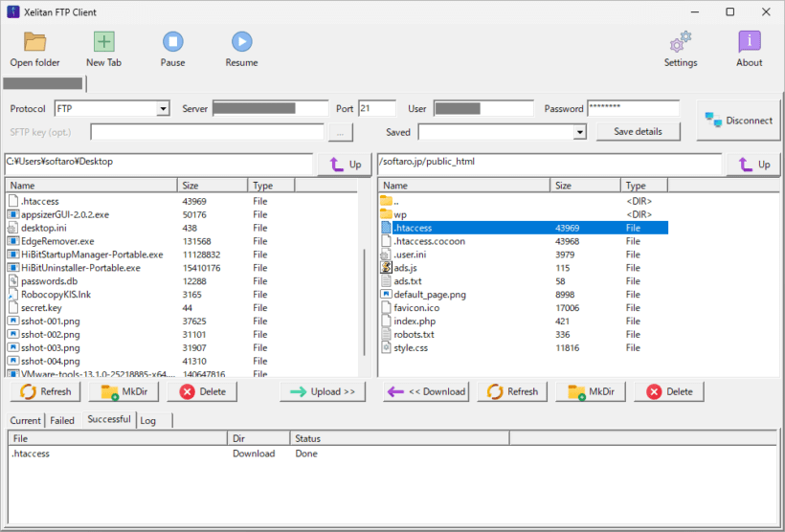
Task: Click the Open folder toolbar icon
Action: click(34, 42)
